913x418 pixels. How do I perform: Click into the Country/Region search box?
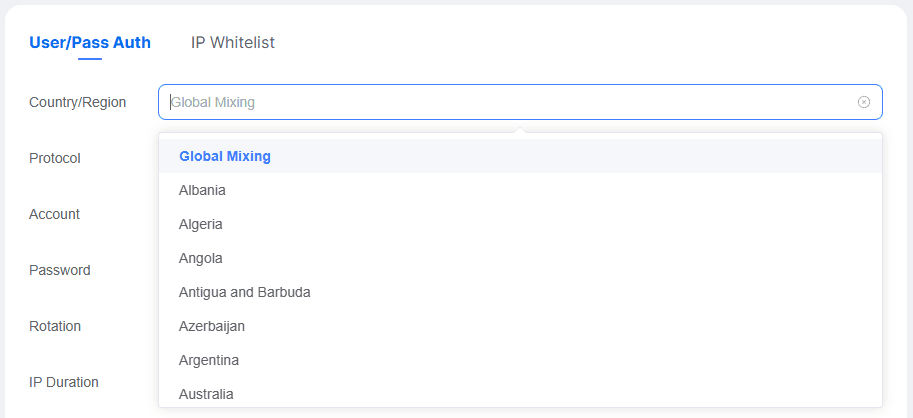click(x=500, y=102)
